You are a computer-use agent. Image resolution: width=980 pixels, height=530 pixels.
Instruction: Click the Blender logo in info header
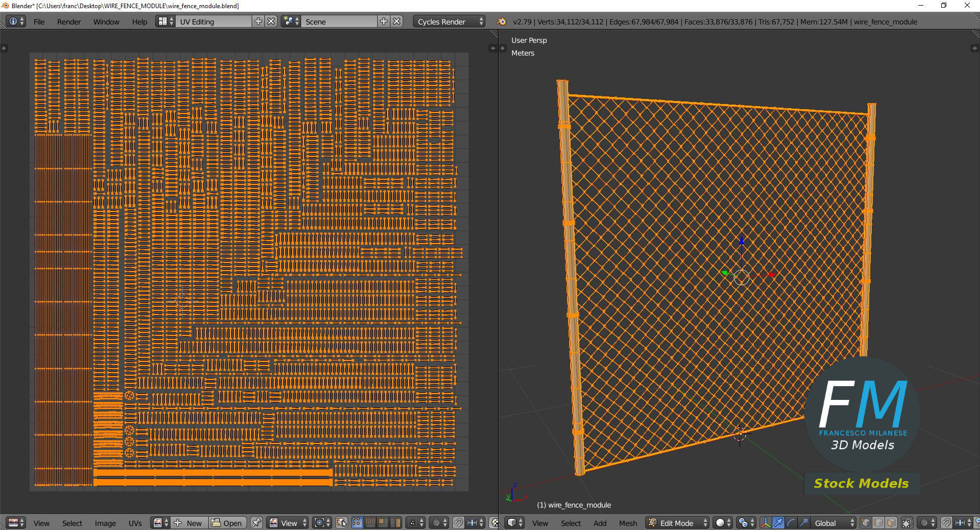(502, 21)
